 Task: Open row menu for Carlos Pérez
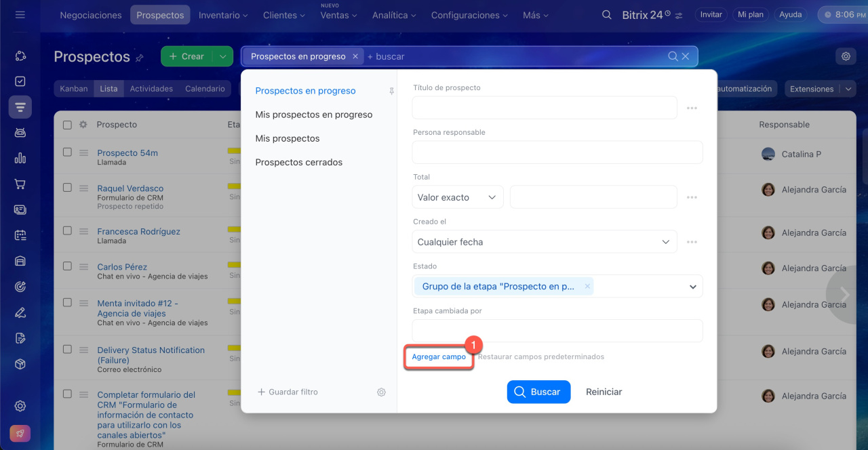(x=83, y=267)
